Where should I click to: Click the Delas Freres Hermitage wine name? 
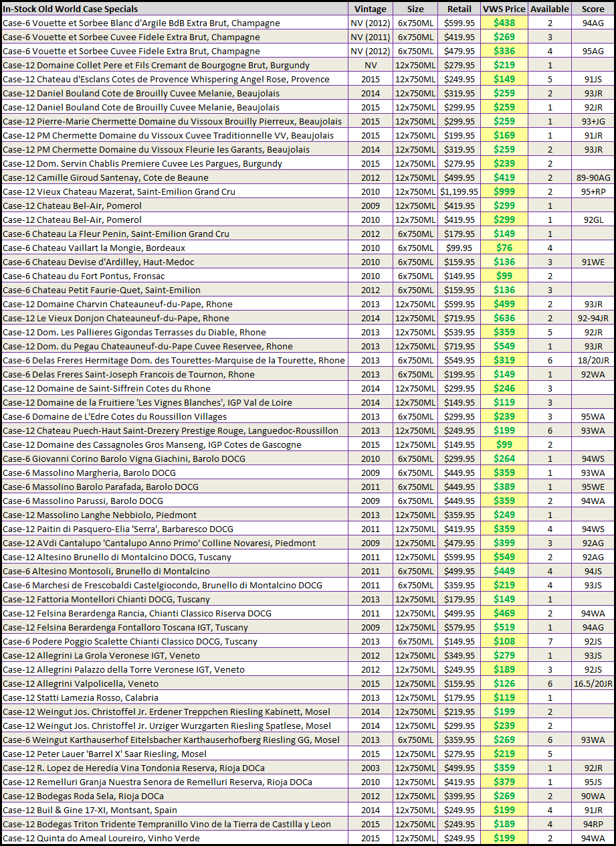click(174, 361)
